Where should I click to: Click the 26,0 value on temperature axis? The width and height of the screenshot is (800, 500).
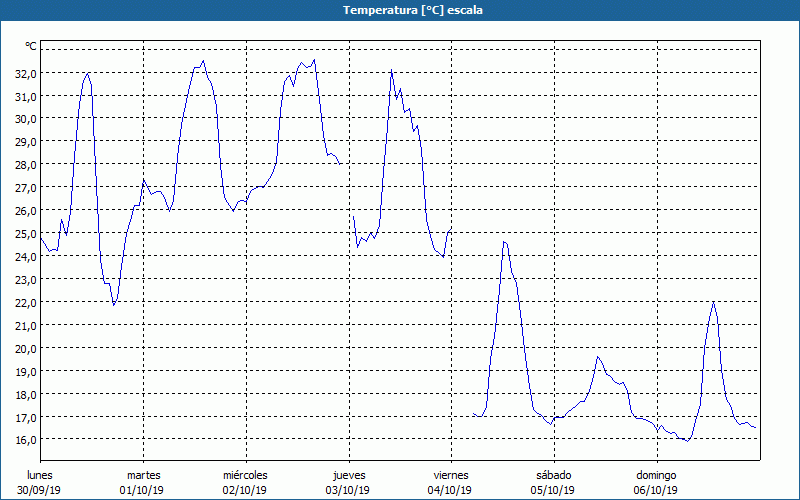(x=26, y=211)
